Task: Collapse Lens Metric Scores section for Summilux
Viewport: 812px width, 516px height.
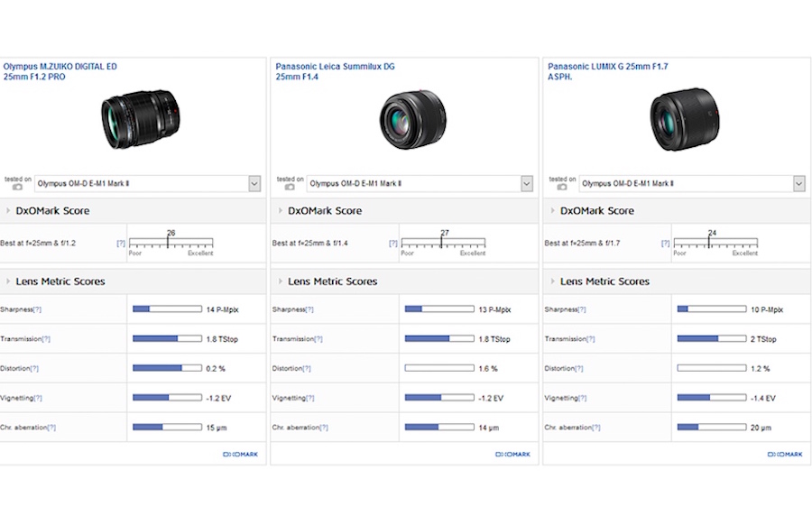Action: [281, 281]
